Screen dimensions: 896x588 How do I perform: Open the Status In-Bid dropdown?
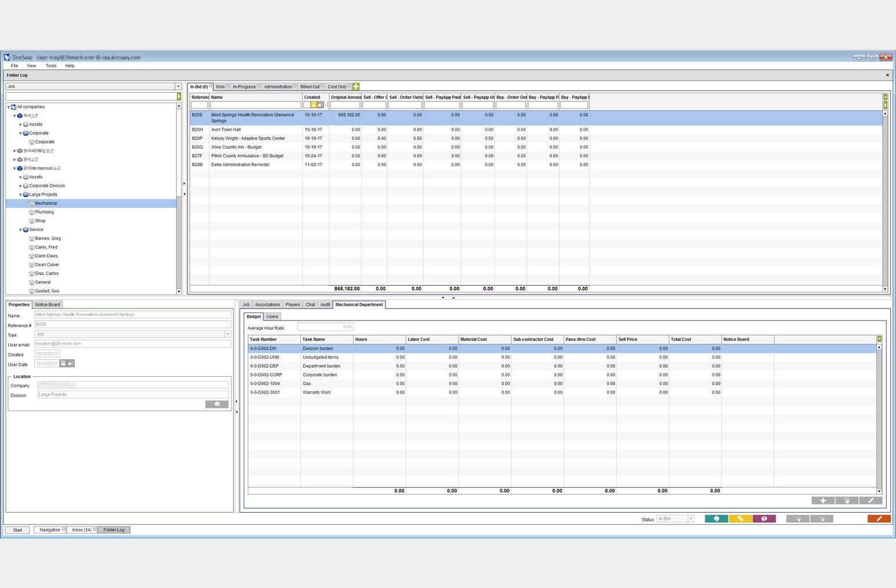tap(691, 519)
